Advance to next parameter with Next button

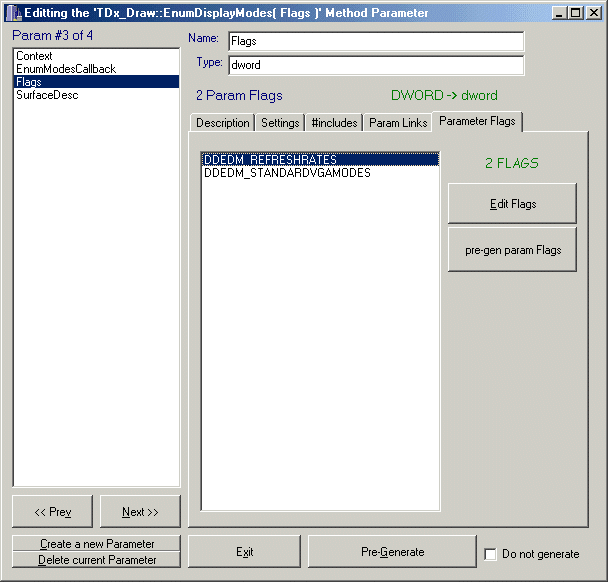(x=140, y=512)
